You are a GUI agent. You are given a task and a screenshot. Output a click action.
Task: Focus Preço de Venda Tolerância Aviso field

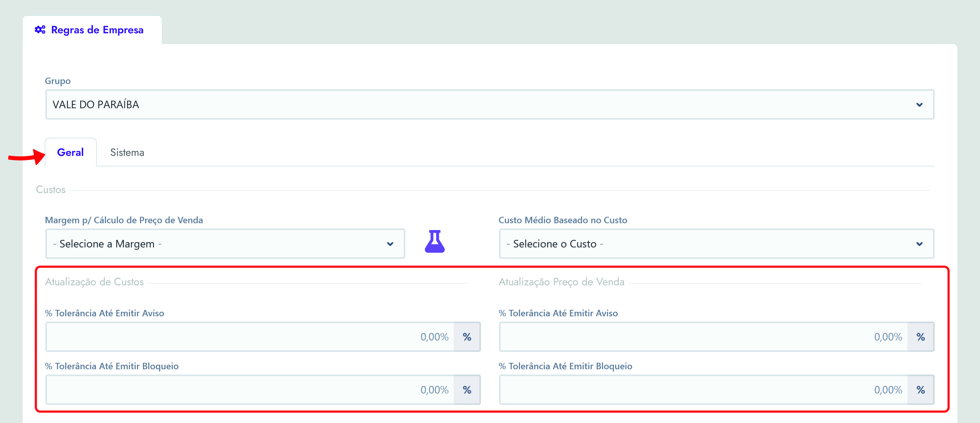pos(703,337)
